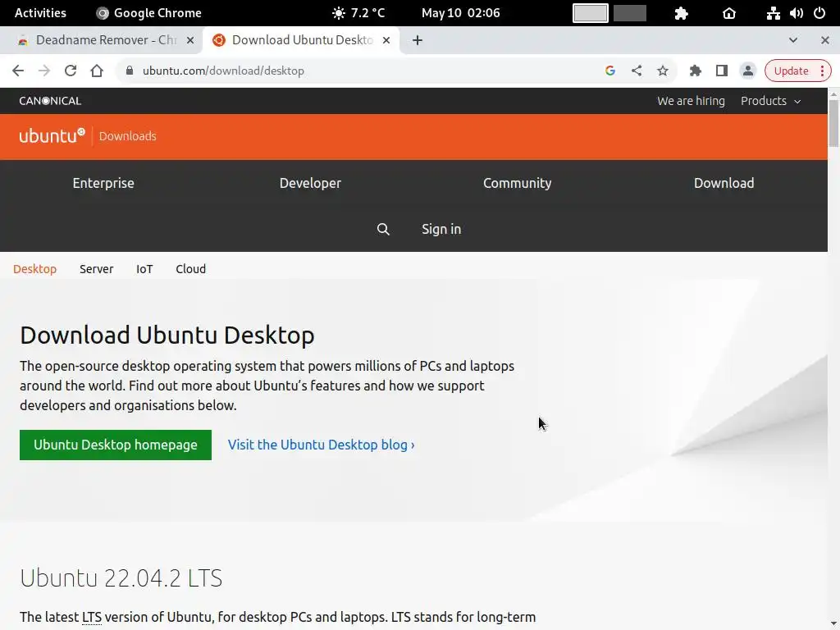Click the browser forward arrow
840x630 pixels.
[x=44, y=71]
